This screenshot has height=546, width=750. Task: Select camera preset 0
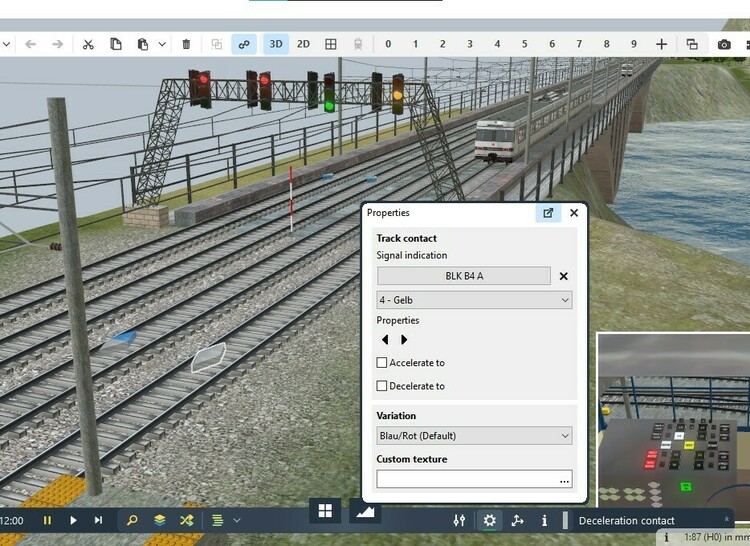[388, 44]
